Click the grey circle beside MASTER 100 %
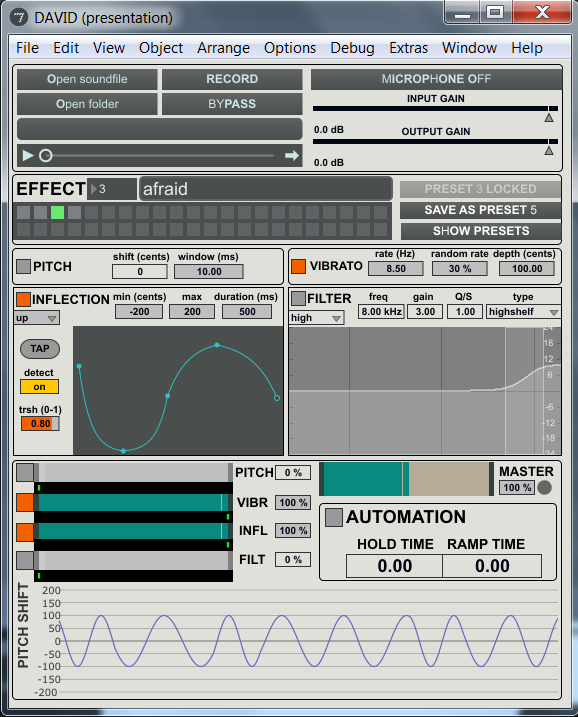 [x=544, y=487]
